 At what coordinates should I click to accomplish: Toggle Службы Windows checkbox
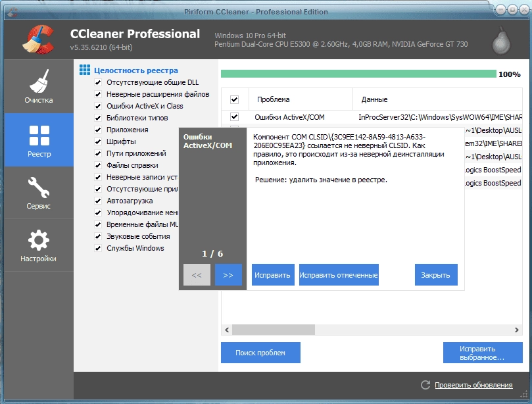(98, 248)
